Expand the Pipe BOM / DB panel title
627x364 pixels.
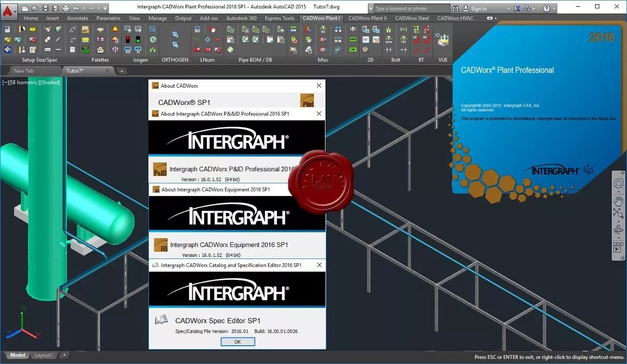[x=254, y=60]
